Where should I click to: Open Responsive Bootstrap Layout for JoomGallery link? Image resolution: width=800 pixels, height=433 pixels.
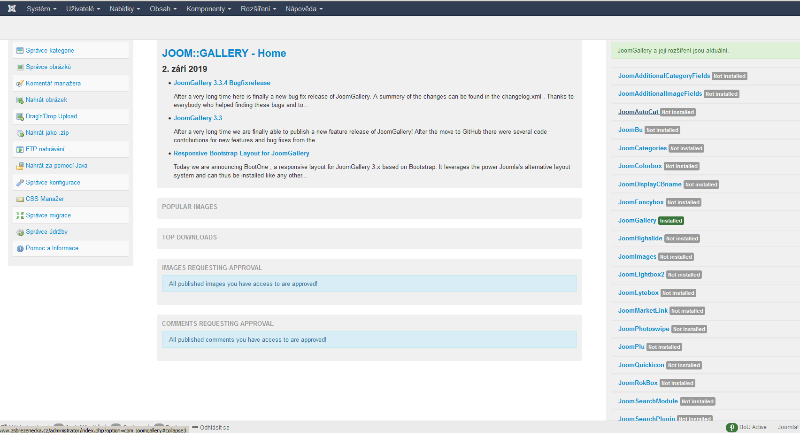click(x=241, y=153)
